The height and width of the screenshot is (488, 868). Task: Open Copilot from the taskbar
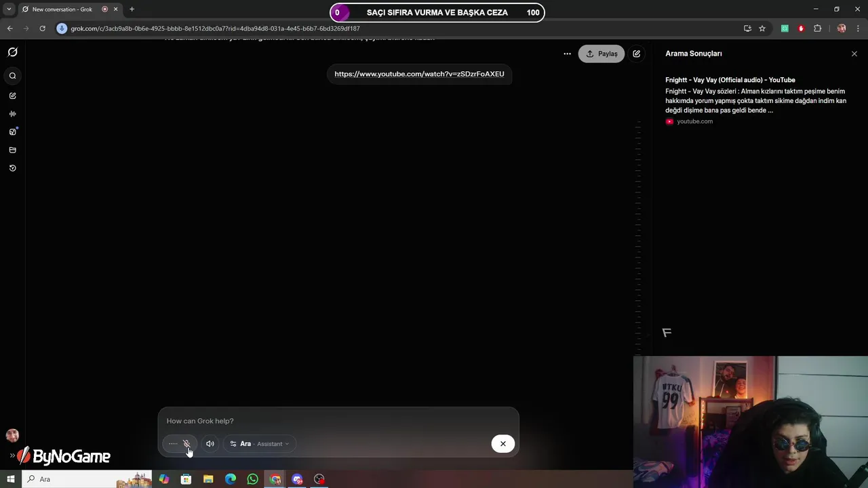(164, 479)
